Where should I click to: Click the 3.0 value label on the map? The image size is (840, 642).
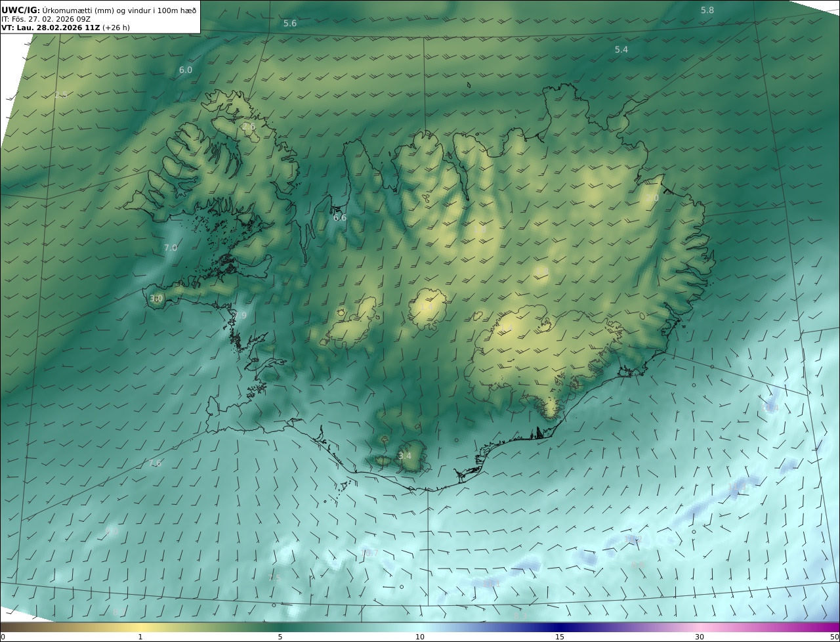pos(156,299)
